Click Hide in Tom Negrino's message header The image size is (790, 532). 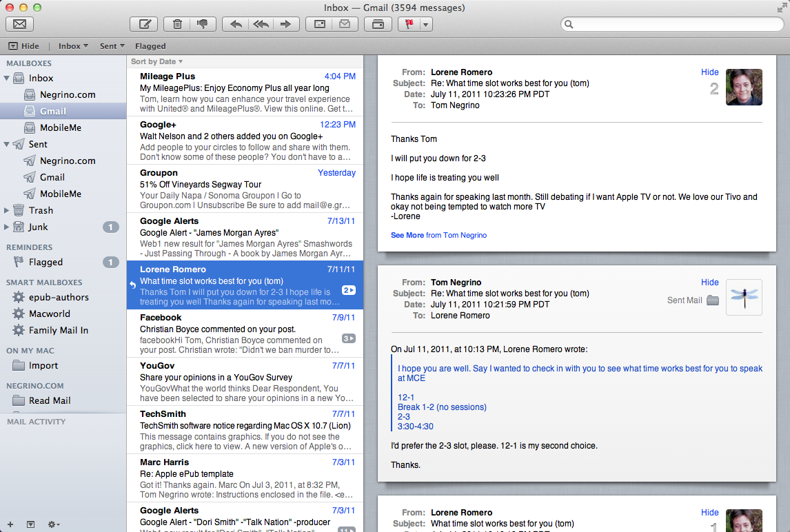coord(710,282)
